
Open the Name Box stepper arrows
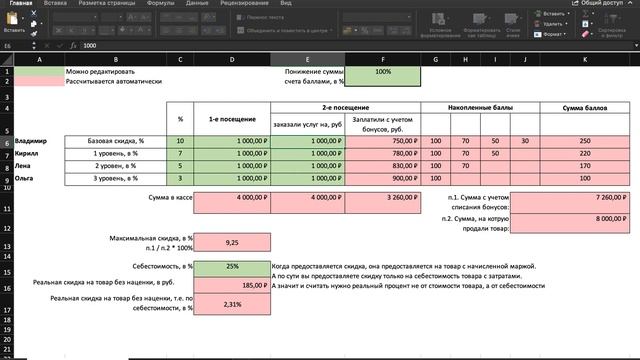coord(34,46)
